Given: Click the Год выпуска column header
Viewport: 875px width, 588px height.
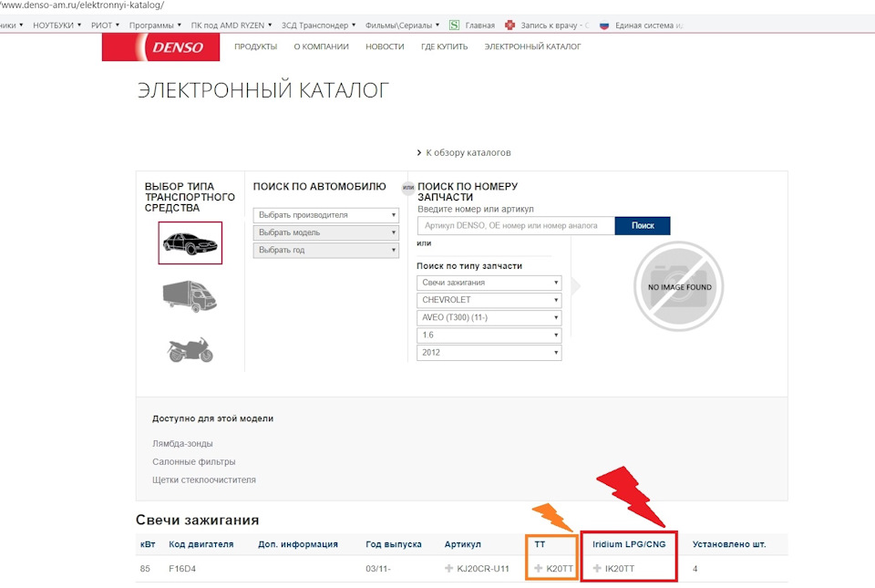Looking at the screenshot, I should coord(394,544).
